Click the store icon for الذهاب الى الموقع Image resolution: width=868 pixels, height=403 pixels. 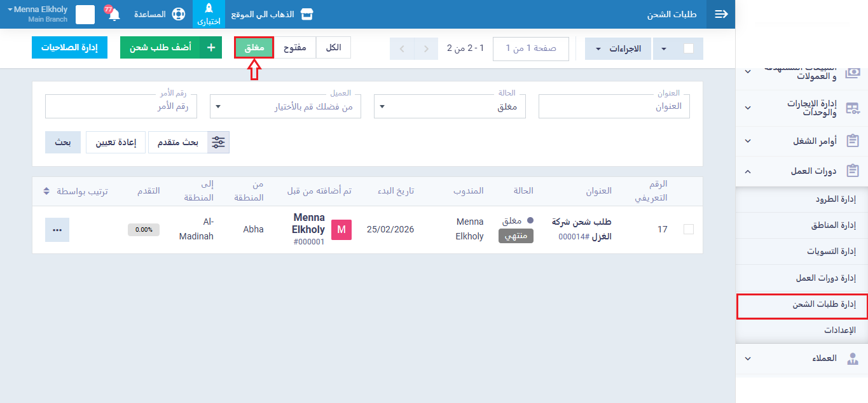point(307,15)
